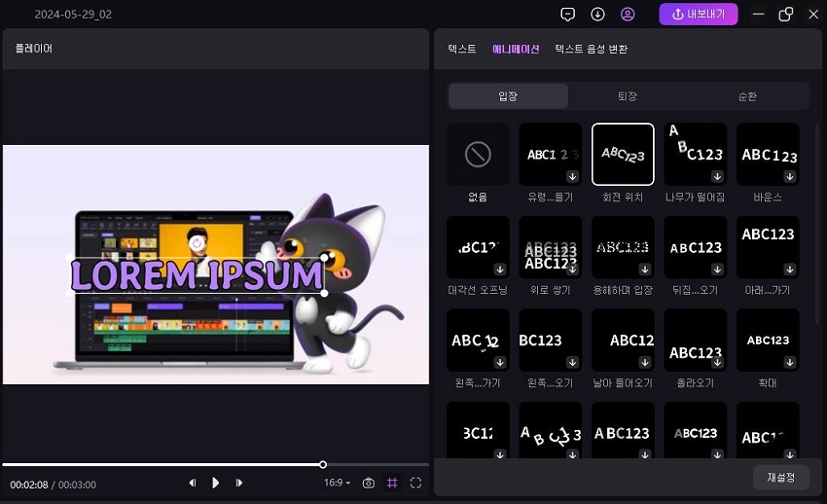Download the 확대 preset via arrow icon
This screenshot has height=504, width=827.
(790, 362)
